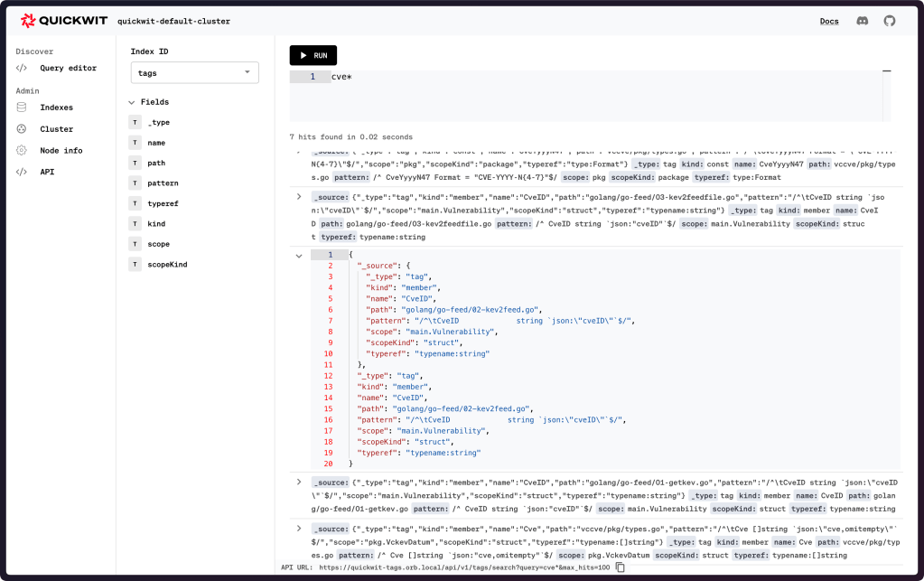
Task: Open the Docs link
Action: [x=828, y=21]
